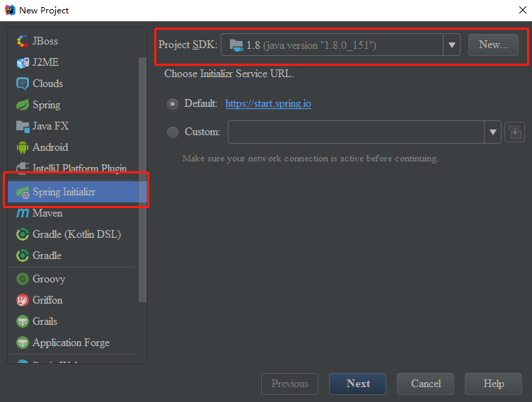This screenshot has height=402, width=532.
Task: Click the Spring Initializr icon
Action: pyautogui.click(x=23, y=193)
